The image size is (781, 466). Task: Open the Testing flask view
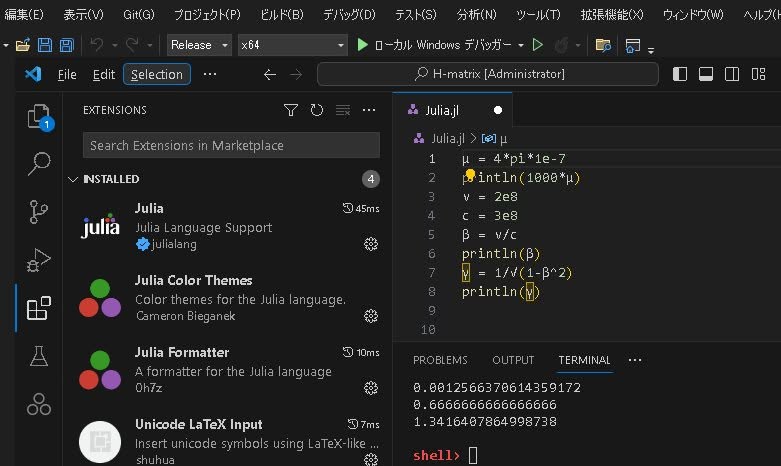39,356
